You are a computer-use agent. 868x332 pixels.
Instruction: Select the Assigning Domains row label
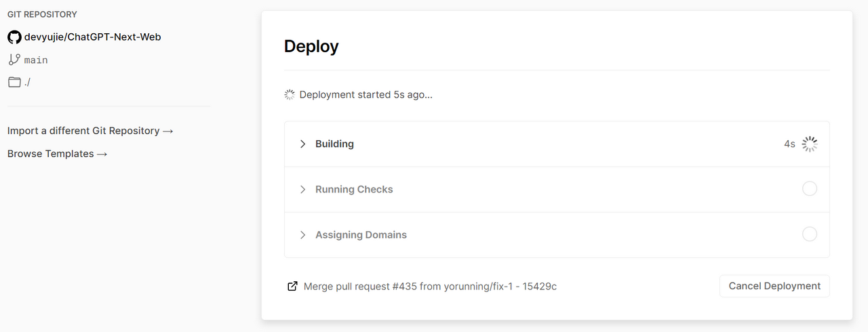click(x=361, y=234)
